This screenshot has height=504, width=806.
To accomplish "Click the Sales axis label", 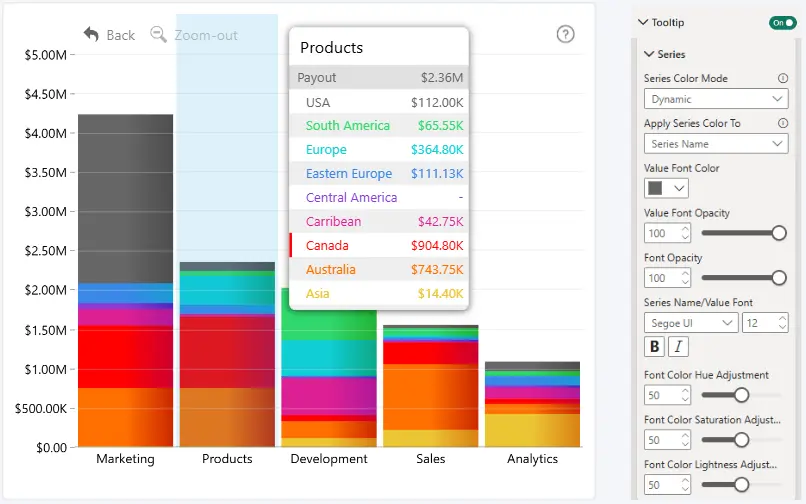I will (431, 459).
